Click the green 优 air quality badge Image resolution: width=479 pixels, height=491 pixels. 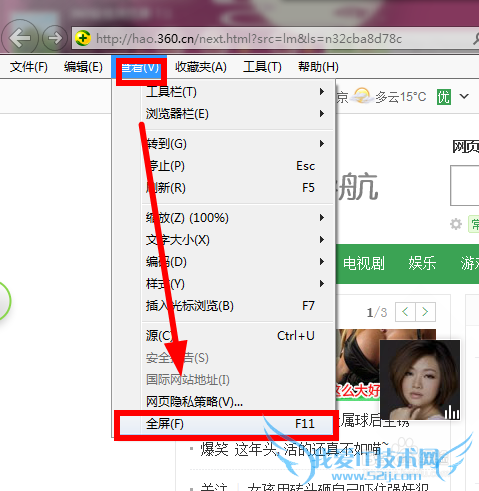click(x=444, y=97)
